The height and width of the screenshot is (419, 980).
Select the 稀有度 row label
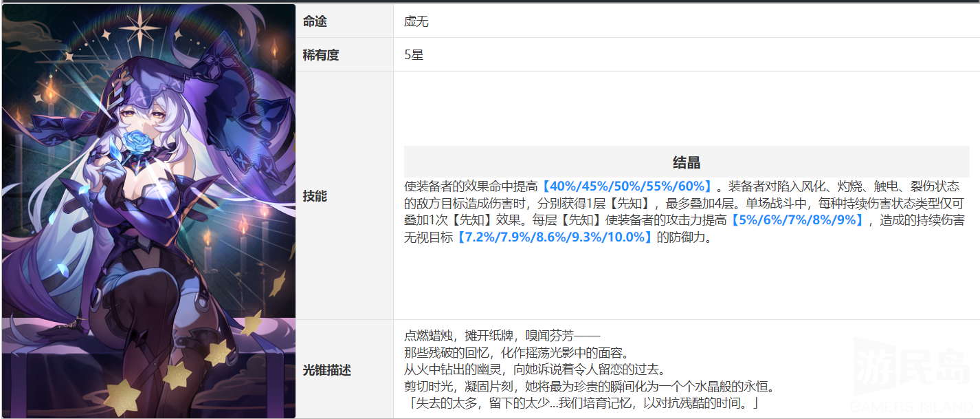[321, 55]
